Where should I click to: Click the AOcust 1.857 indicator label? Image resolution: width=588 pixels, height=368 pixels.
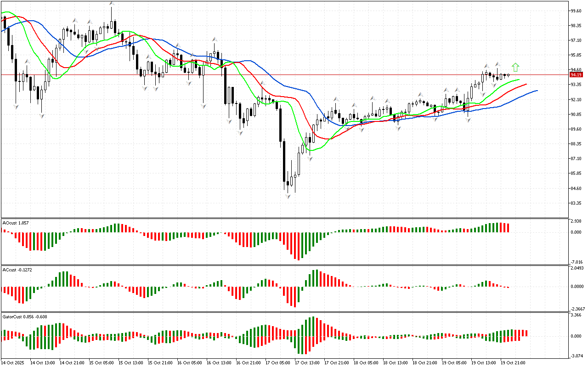pyautogui.click(x=16, y=223)
